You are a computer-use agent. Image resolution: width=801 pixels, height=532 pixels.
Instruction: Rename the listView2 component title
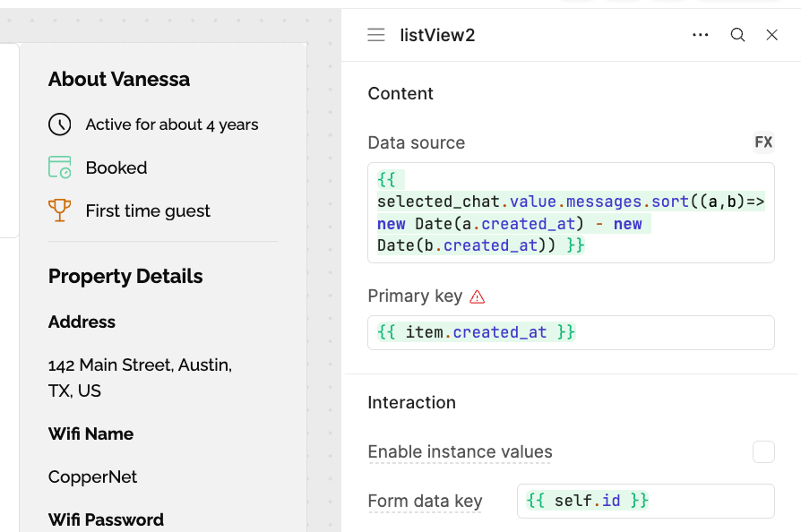coord(437,35)
